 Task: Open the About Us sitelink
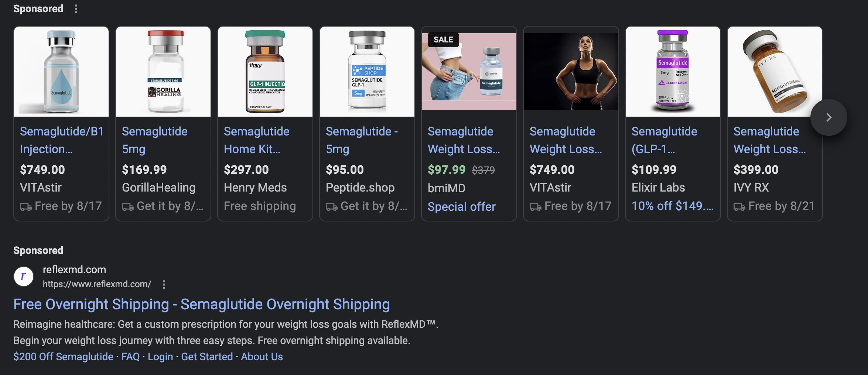coord(262,357)
